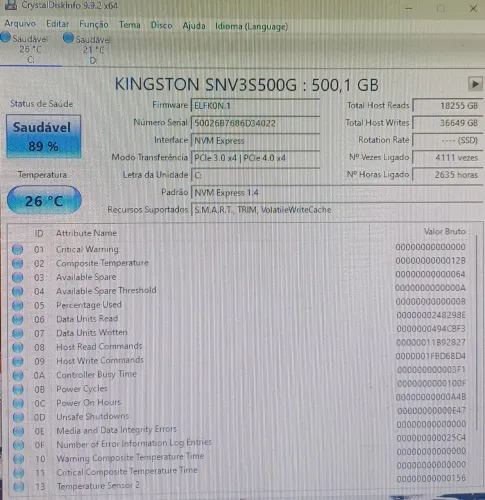Click the 26 °C temperature button
Image resolution: width=485 pixels, height=500 pixels.
click(44, 201)
